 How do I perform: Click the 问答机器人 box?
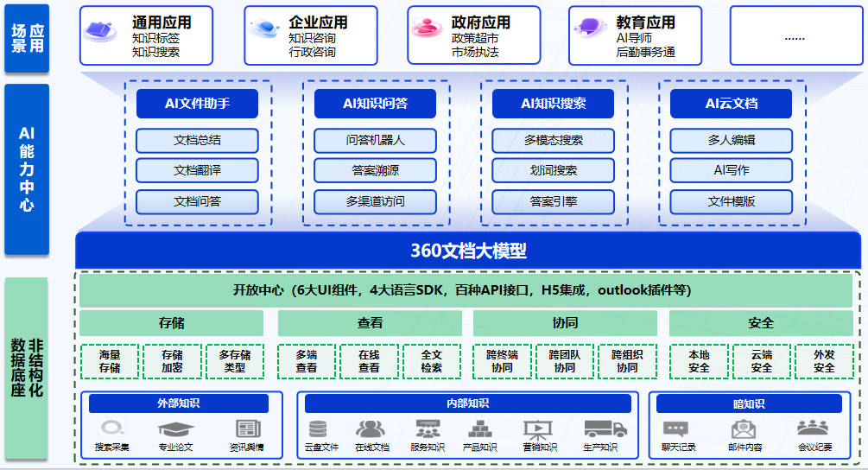(376, 141)
